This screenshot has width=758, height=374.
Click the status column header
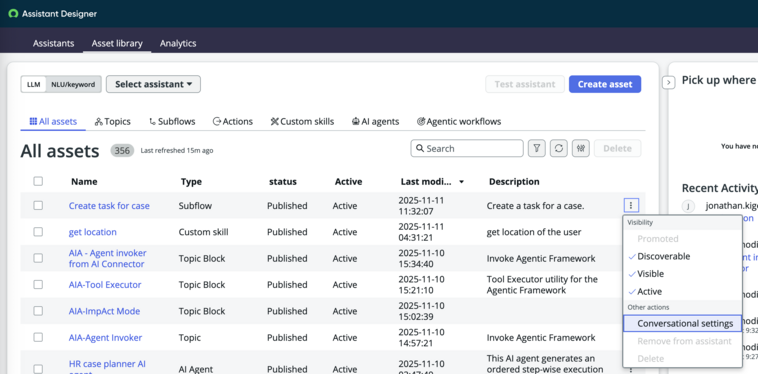pyautogui.click(x=283, y=182)
